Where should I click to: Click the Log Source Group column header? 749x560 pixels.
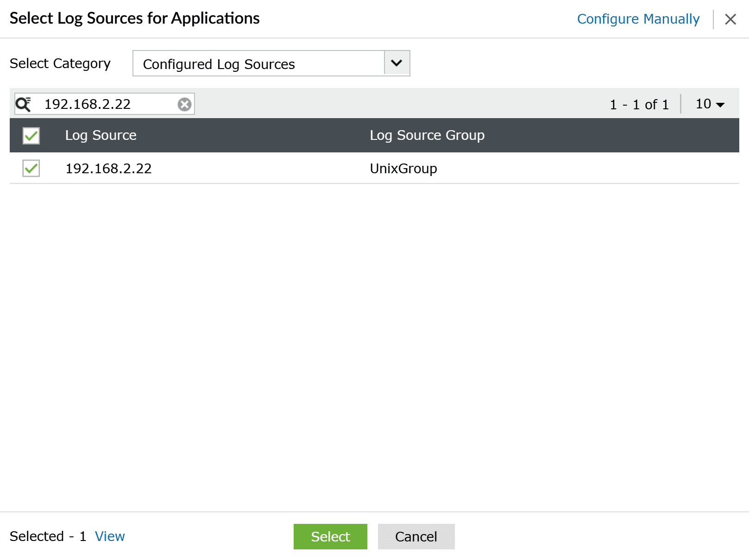pos(427,135)
